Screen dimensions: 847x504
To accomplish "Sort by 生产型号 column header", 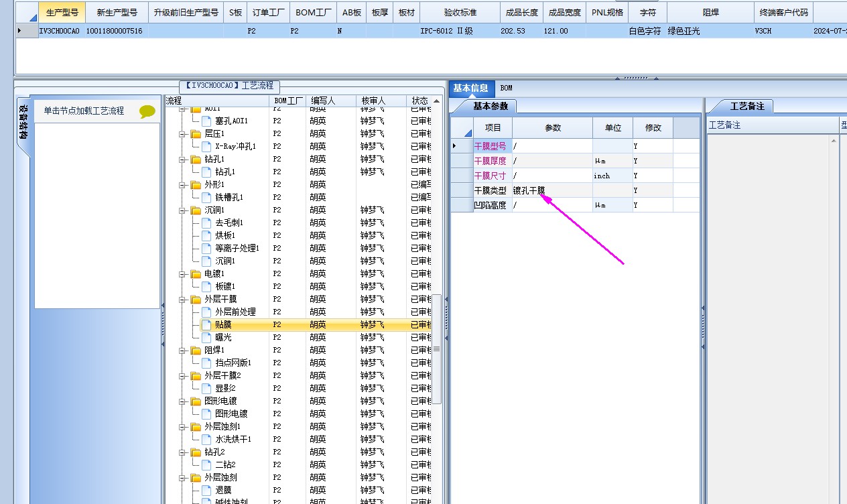I will pyautogui.click(x=62, y=13).
